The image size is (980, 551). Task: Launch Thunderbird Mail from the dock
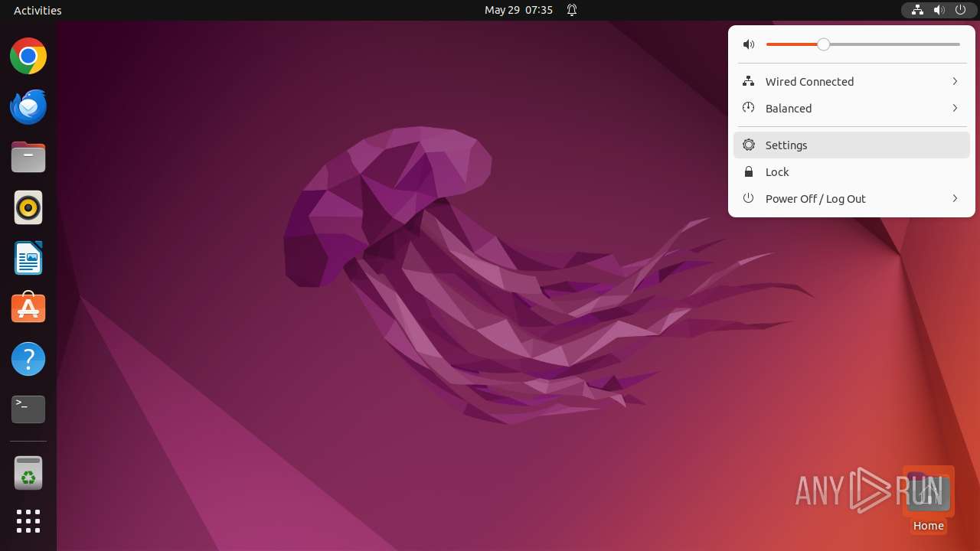point(28,106)
